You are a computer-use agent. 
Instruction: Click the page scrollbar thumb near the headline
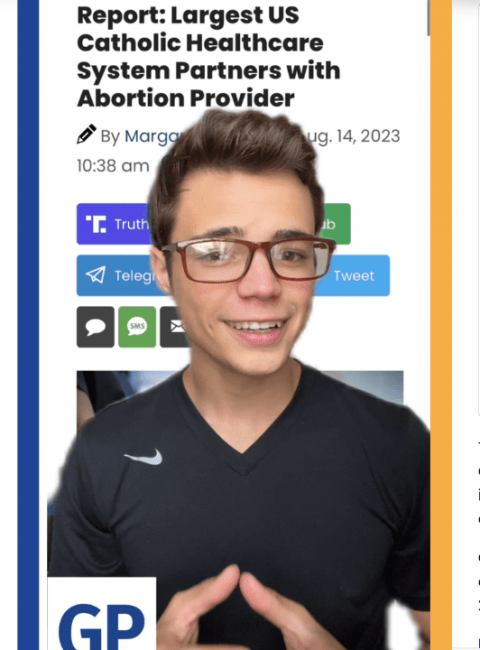point(428,17)
